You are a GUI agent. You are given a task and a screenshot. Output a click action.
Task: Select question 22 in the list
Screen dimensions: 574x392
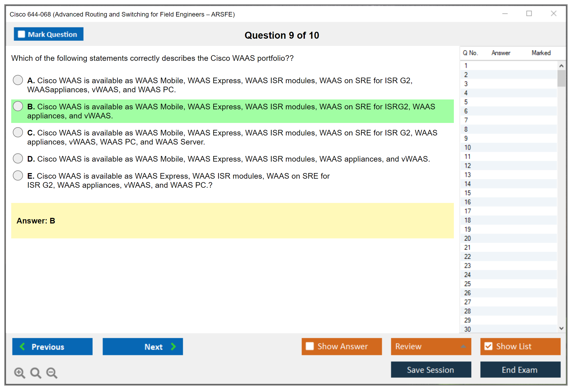(x=467, y=257)
